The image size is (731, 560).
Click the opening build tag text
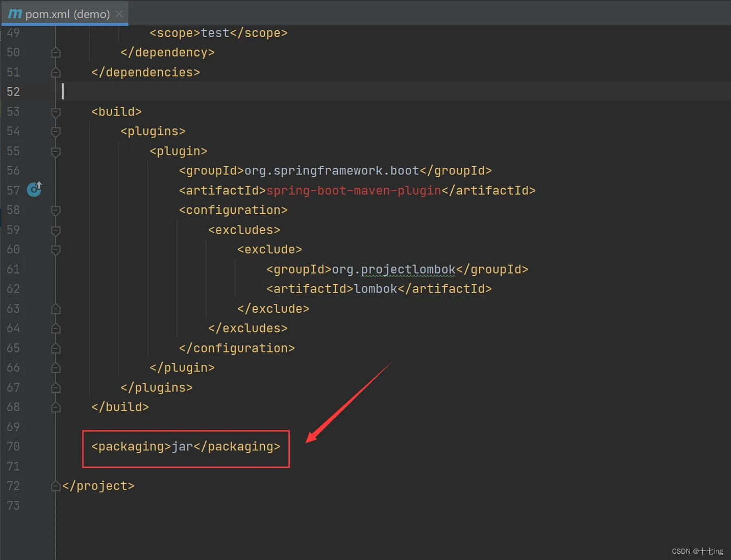point(116,112)
